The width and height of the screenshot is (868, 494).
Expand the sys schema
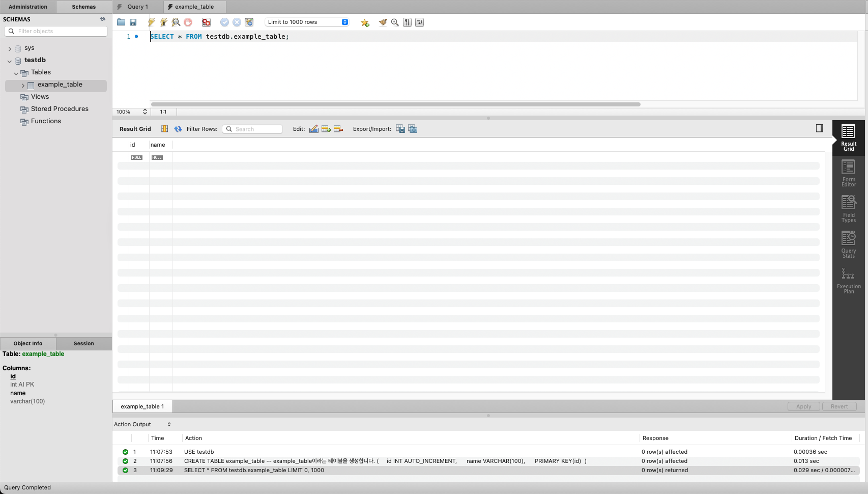(x=10, y=48)
